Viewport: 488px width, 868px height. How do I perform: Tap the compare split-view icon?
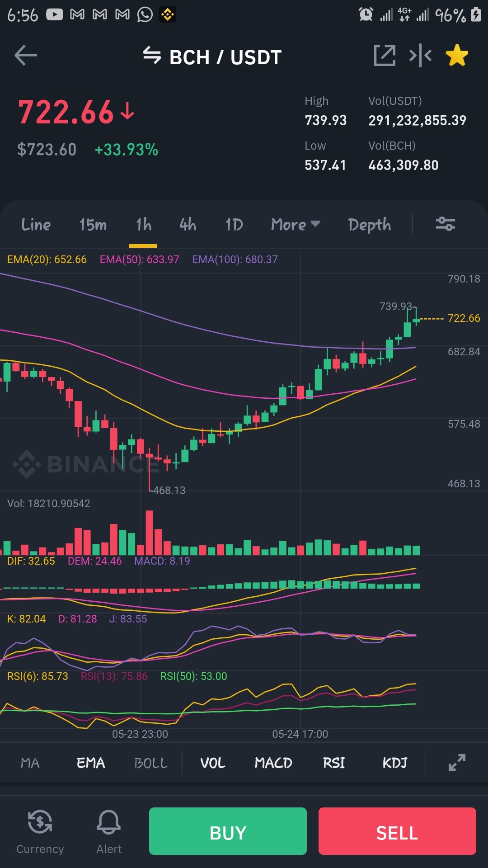pyautogui.click(x=420, y=56)
